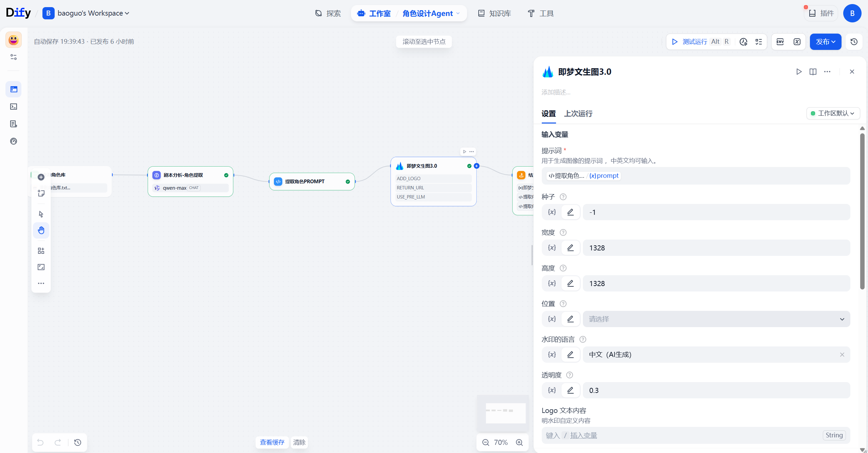This screenshot has width=868, height=453.
Task: Organize nodes with the grid icon
Action: tap(41, 251)
